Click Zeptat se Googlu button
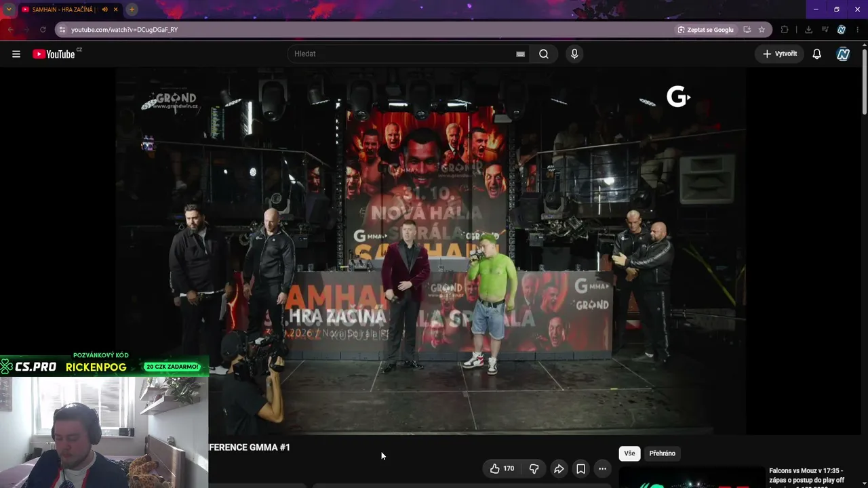 (x=705, y=30)
